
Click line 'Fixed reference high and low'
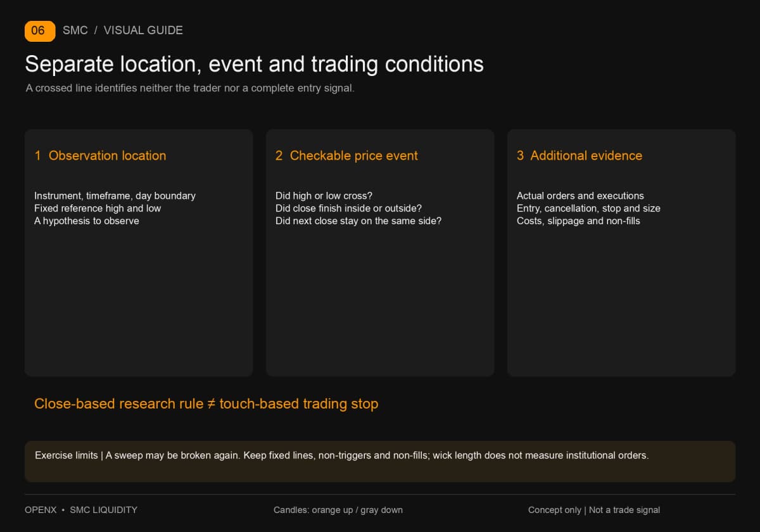(98, 208)
